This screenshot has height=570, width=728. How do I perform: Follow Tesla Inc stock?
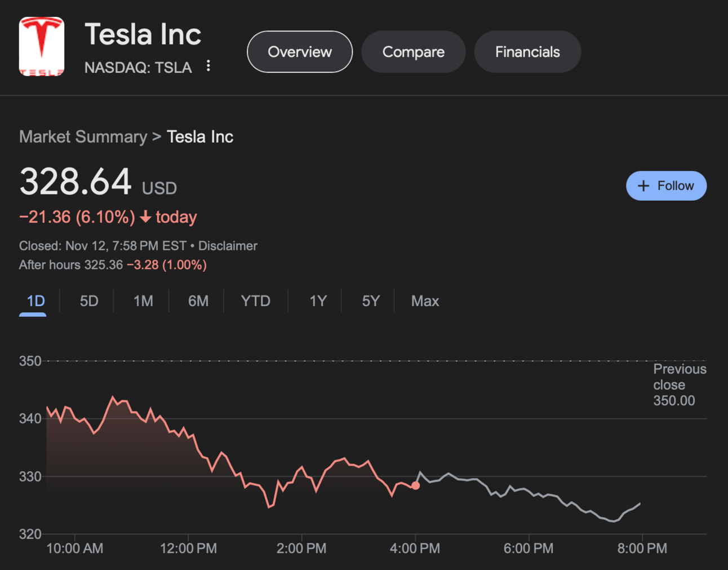(x=667, y=186)
